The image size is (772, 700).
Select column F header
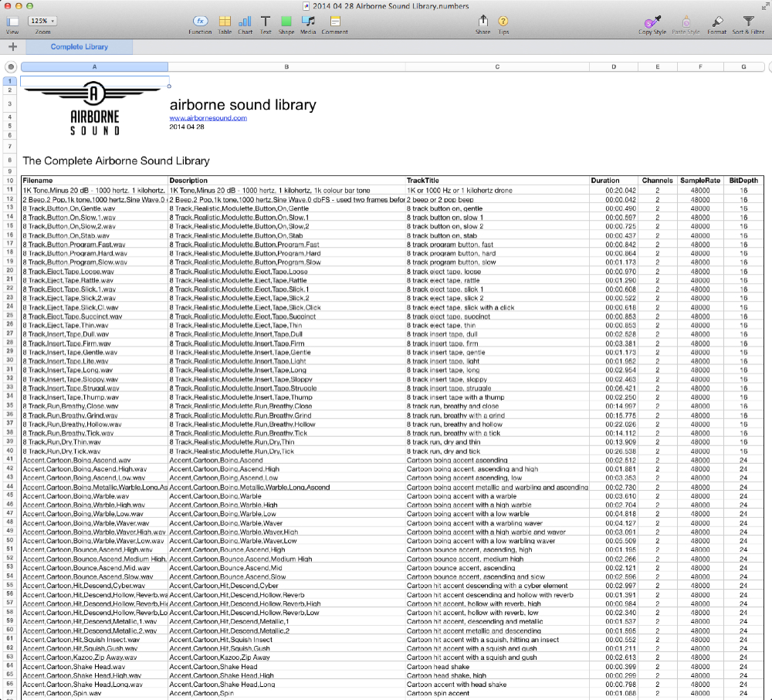tap(700, 67)
